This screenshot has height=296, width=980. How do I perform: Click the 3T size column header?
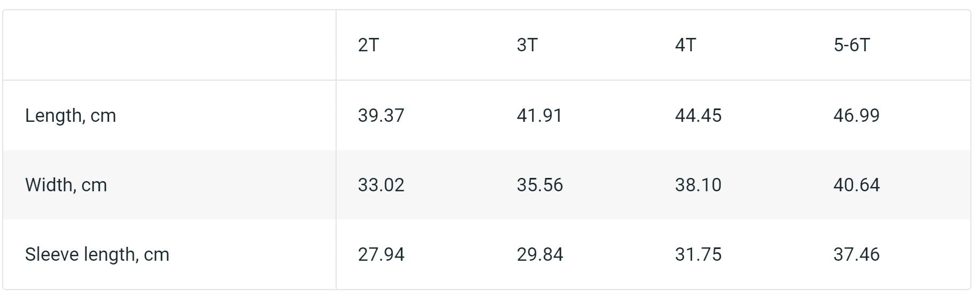tap(527, 45)
